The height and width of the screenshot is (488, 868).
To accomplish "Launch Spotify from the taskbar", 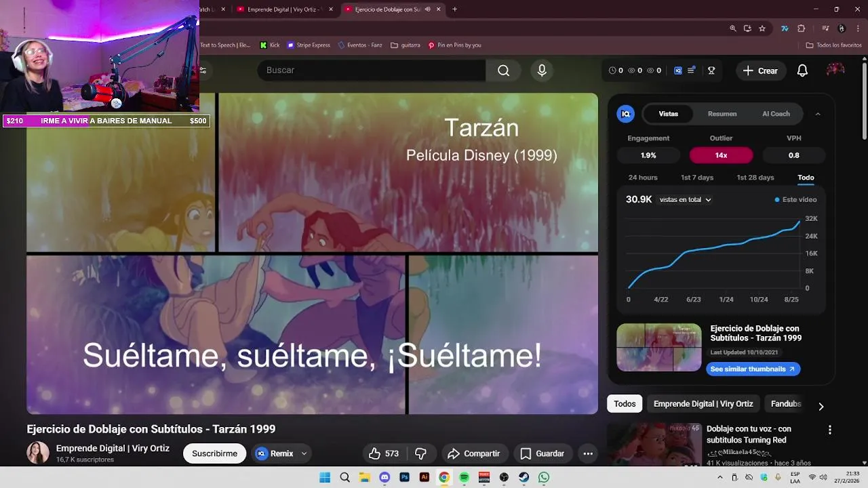I will tap(464, 477).
